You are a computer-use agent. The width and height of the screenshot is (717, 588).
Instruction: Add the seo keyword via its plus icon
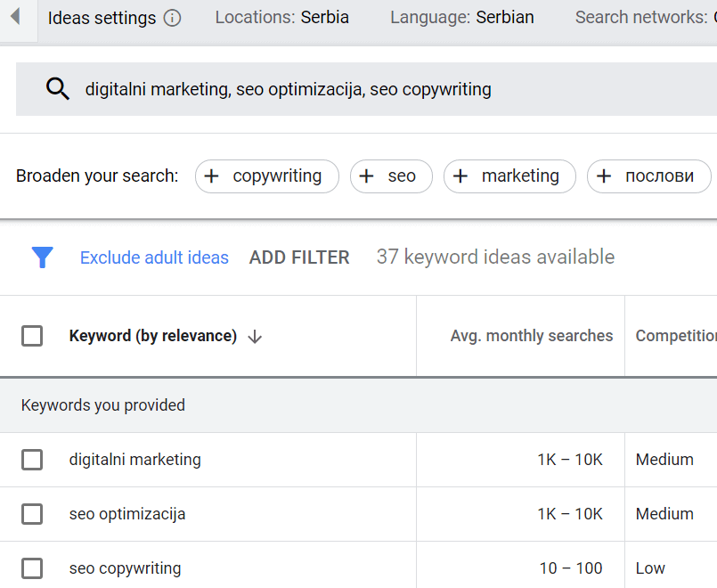click(365, 176)
